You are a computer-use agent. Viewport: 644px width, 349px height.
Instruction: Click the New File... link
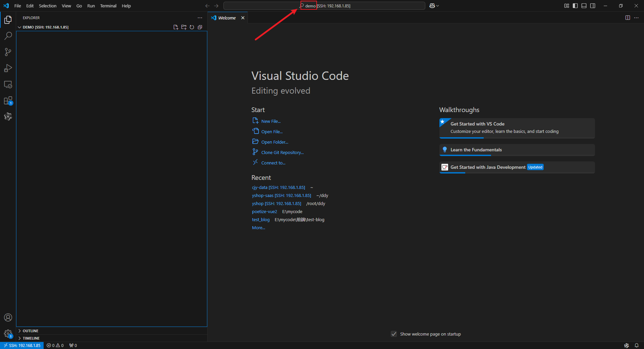click(271, 121)
